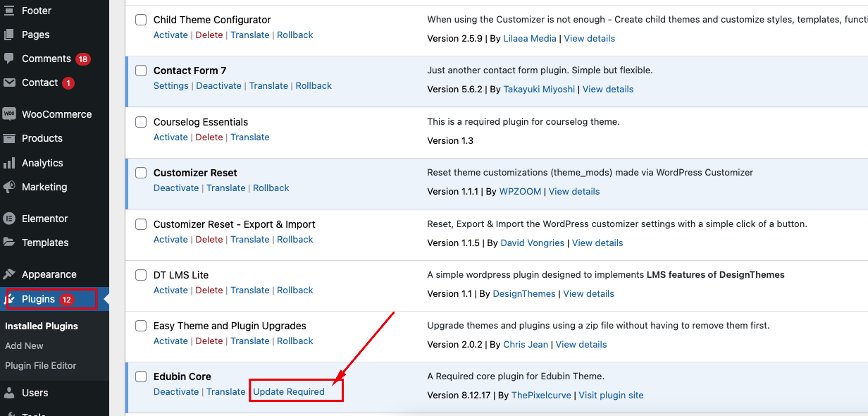Image resolution: width=868 pixels, height=416 pixels.
Task: Open Plugin File Editor submenu
Action: point(40,365)
